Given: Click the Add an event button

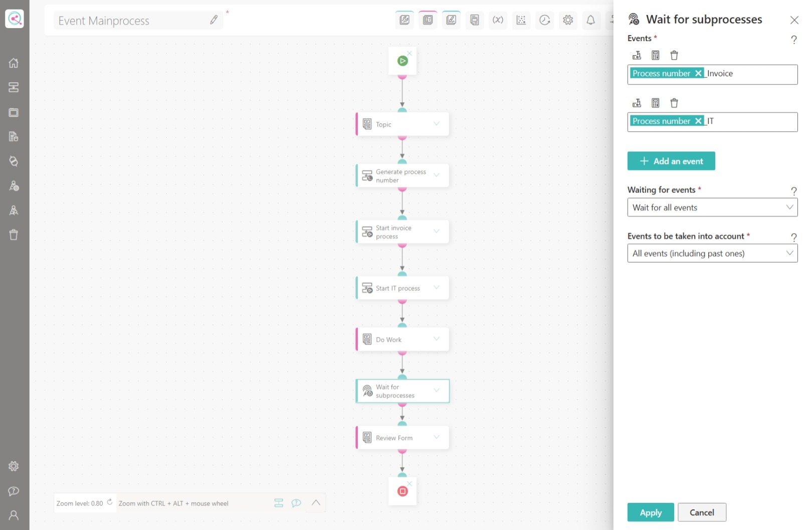Looking at the screenshot, I should click(x=671, y=161).
